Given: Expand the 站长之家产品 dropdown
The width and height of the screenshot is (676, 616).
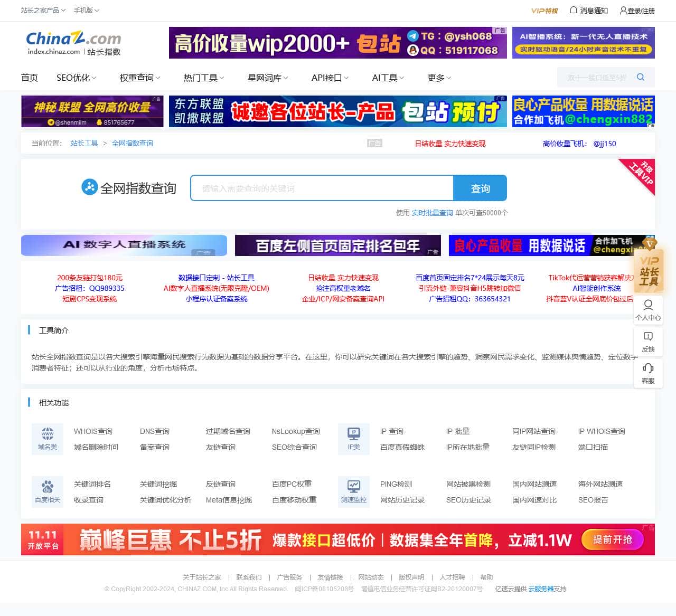Looking at the screenshot, I should coord(43,10).
